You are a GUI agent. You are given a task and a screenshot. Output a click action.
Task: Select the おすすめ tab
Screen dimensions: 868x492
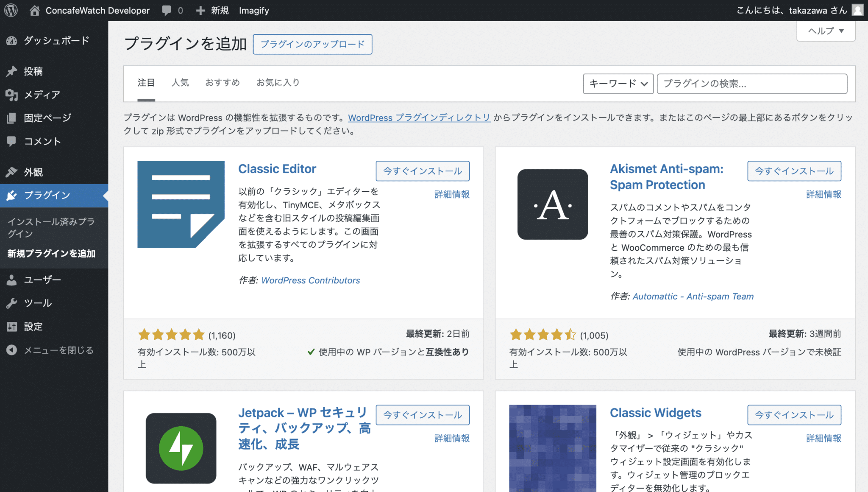click(x=222, y=82)
